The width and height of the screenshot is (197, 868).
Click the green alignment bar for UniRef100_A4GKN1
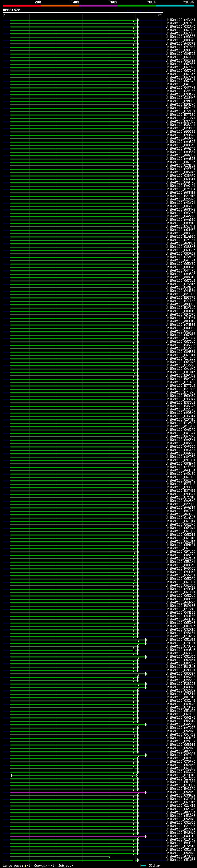pos(74,20)
